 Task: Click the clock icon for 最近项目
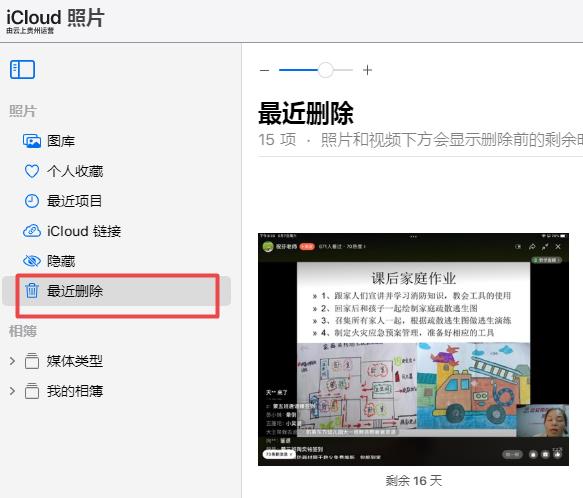[x=32, y=201]
